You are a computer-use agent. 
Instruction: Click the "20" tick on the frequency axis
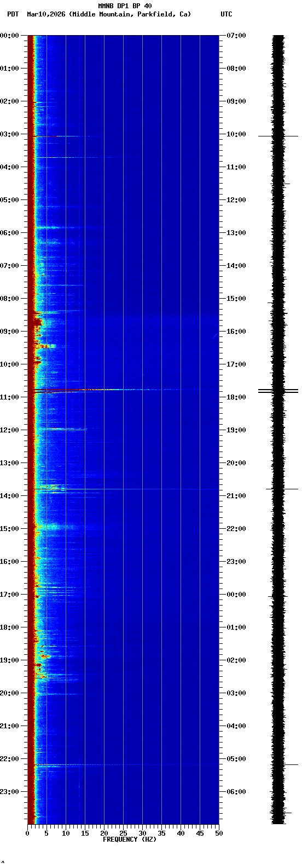click(104, 833)
